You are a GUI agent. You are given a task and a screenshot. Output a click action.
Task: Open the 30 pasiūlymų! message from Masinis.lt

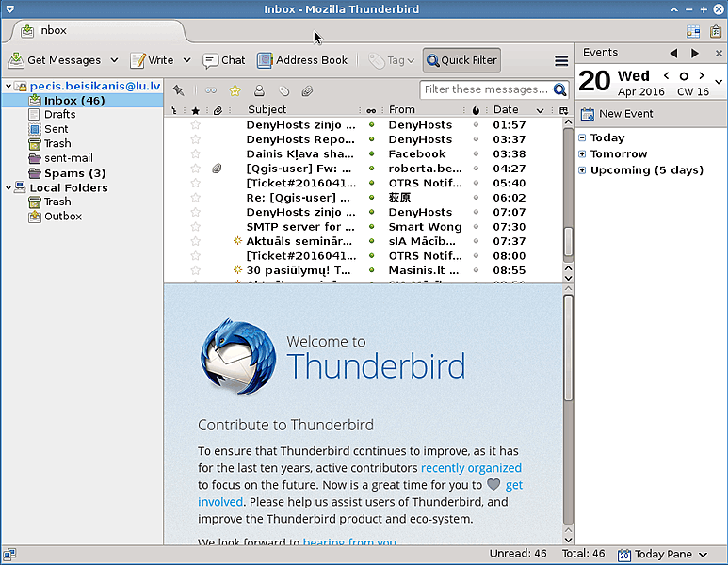[364, 270]
